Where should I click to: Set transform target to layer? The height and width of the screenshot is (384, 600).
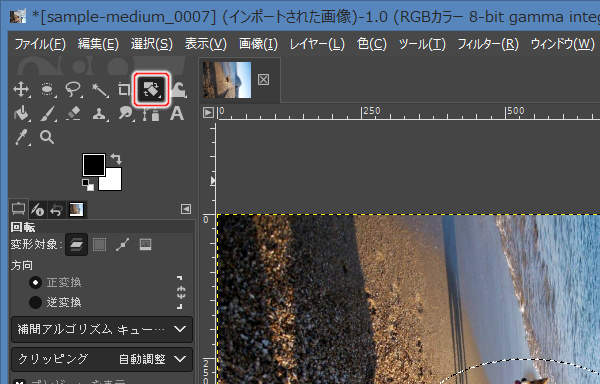click(x=77, y=244)
